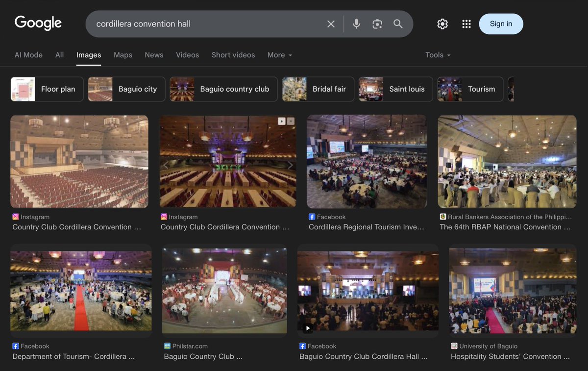Open The 64th RBAP National Convention title
Viewport: 588px width, 371px height.
point(505,227)
